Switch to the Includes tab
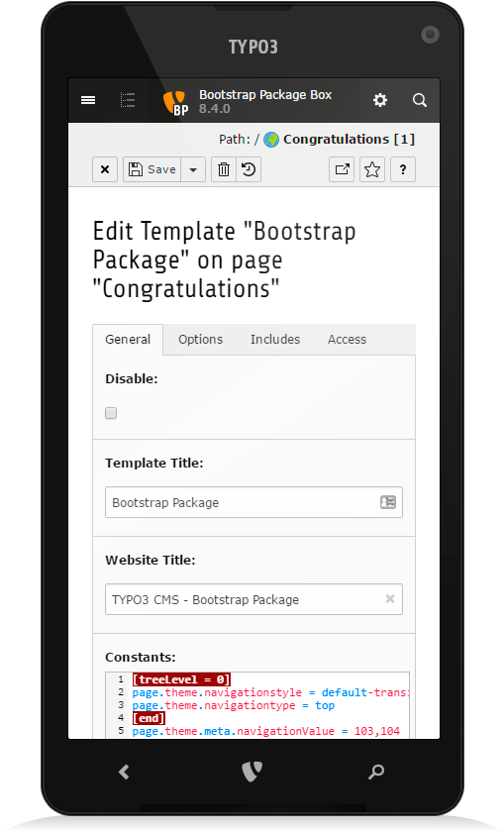This screenshot has height=832, width=504. coord(275,340)
